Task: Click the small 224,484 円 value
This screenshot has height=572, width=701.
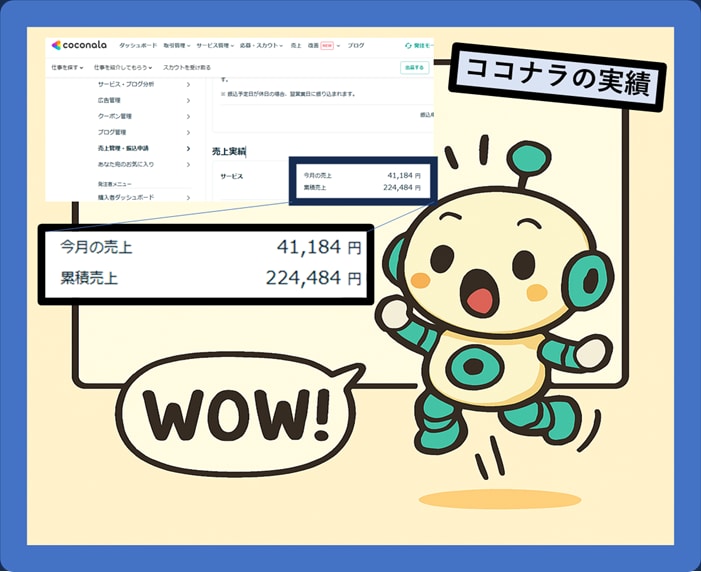Action: coord(401,187)
